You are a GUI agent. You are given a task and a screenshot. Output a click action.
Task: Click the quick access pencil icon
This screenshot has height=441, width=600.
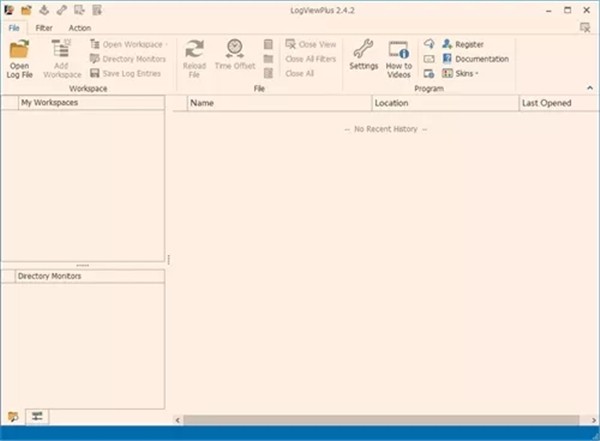pos(62,10)
